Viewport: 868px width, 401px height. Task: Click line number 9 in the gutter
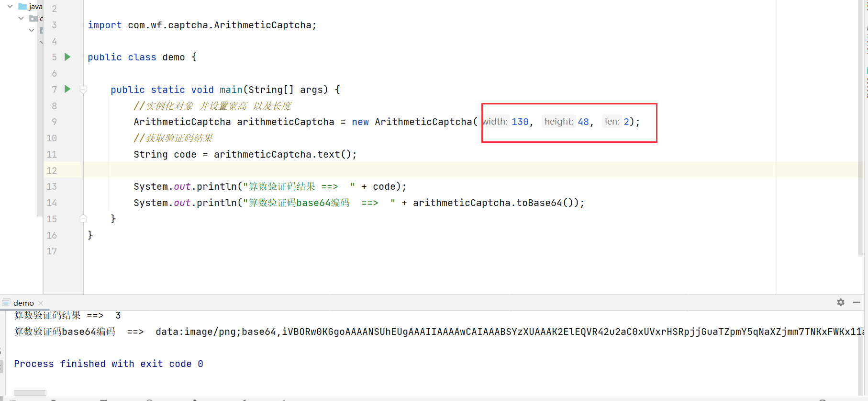pos(54,122)
